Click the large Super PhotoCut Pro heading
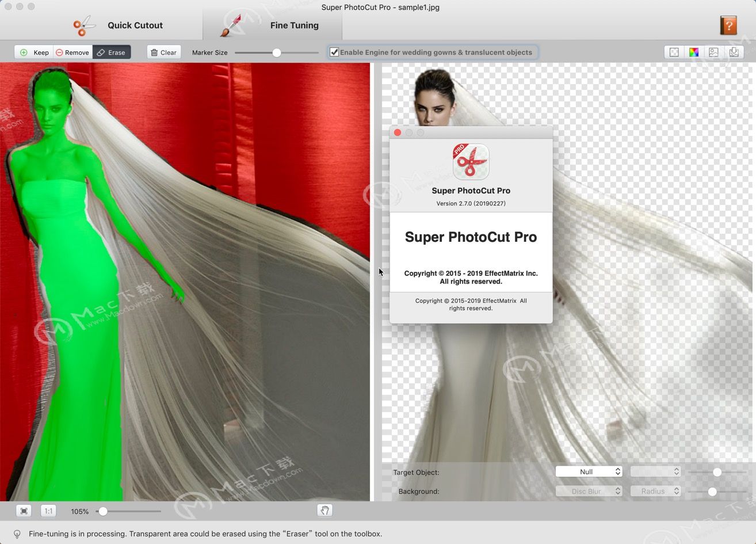 pyautogui.click(x=471, y=237)
